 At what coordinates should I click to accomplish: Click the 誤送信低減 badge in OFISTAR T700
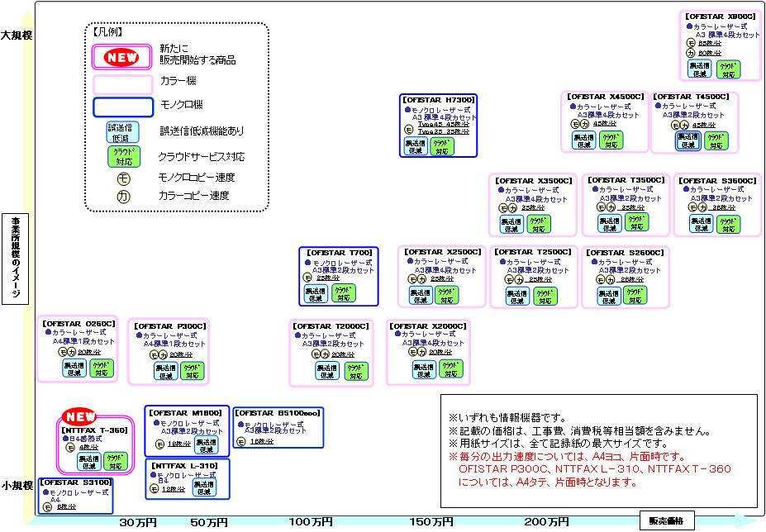pyautogui.click(x=316, y=294)
